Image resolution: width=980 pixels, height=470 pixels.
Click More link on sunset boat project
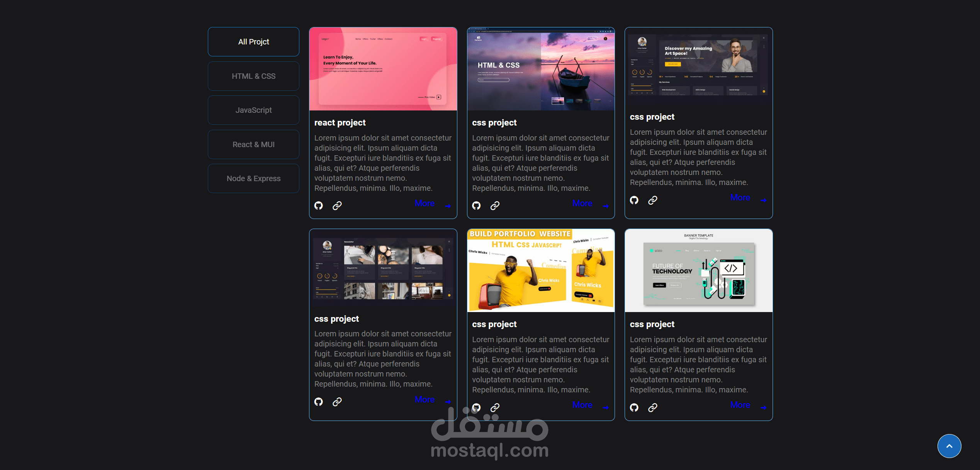pos(582,203)
